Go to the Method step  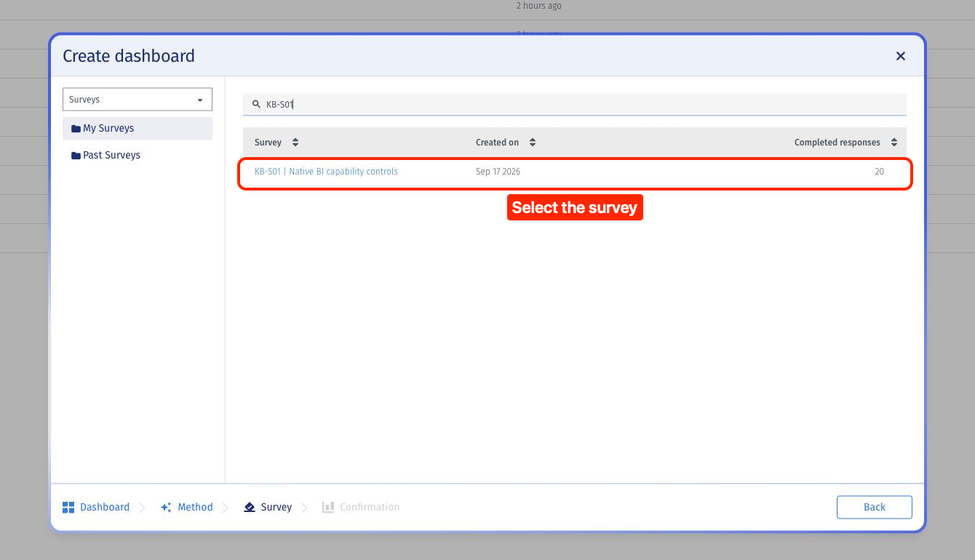coord(187,507)
